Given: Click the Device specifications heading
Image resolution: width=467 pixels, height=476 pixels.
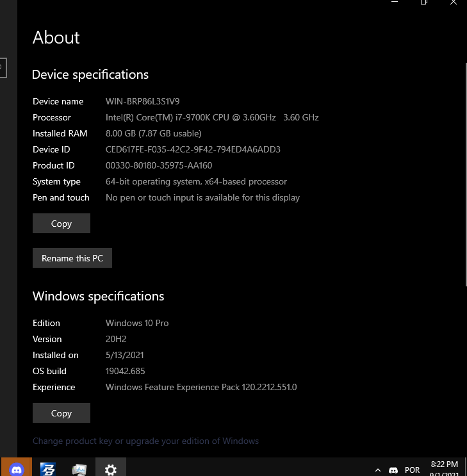Looking at the screenshot, I should coord(90,75).
